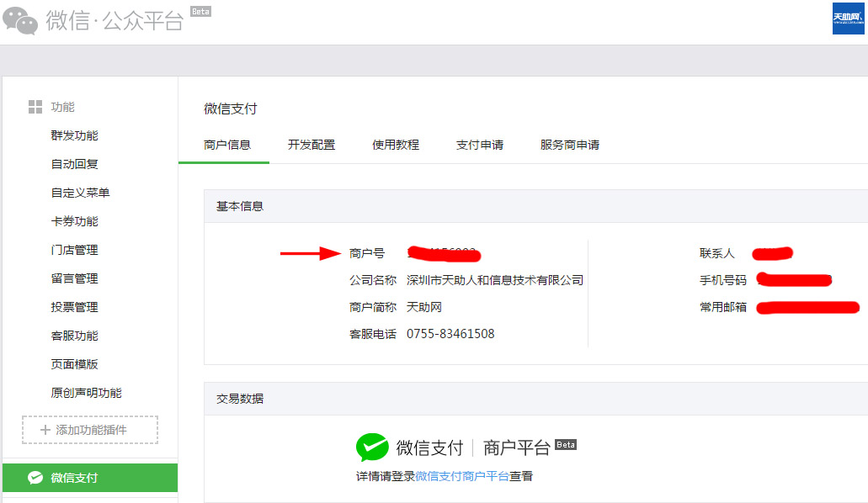Click the 微信·公众平台 title text
868x503 pixels.
[x=114, y=20]
